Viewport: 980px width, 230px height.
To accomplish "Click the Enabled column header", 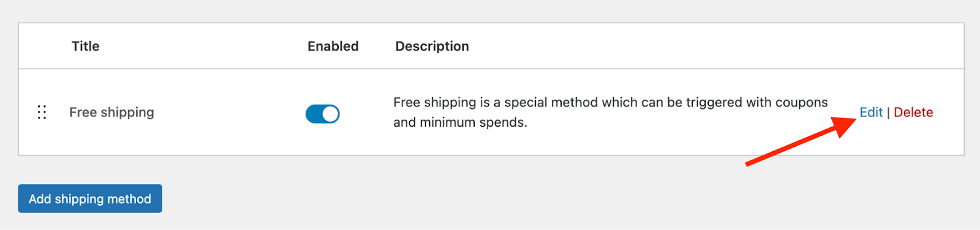I will point(333,46).
